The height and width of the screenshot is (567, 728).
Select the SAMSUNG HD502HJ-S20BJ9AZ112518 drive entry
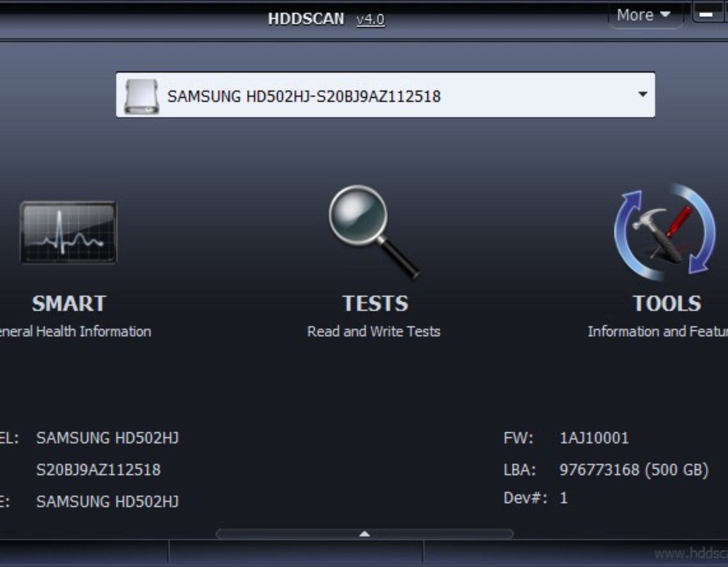(385, 95)
